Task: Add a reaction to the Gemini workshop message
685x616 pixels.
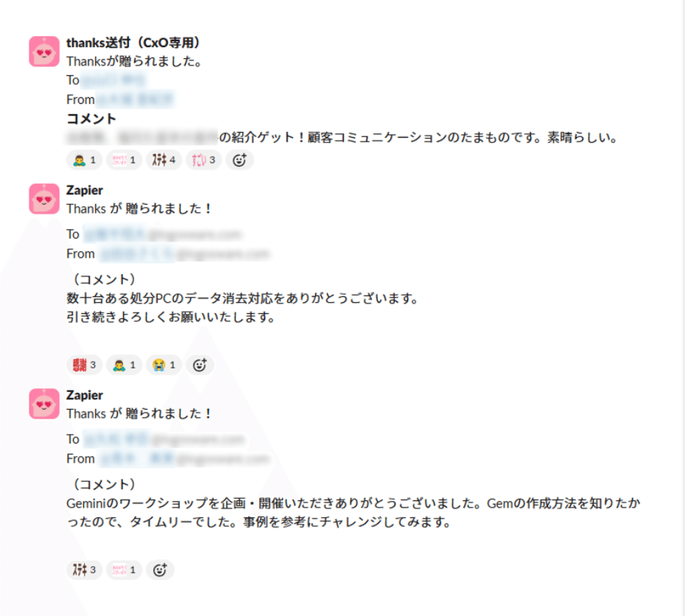Action: pos(160,570)
